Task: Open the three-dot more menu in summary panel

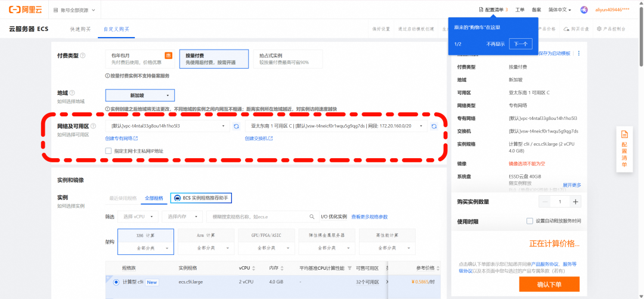Action: (579, 54)
